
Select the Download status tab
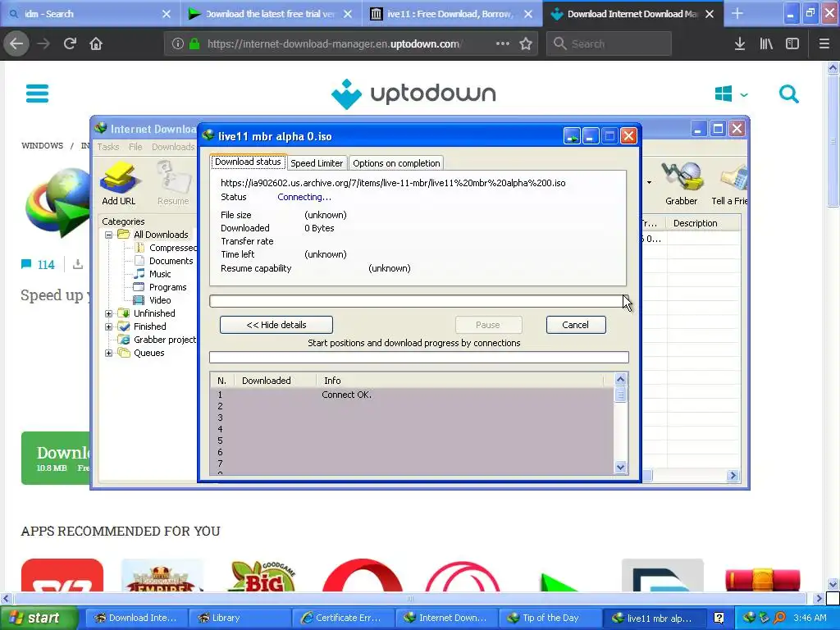[x=248, y=162]
